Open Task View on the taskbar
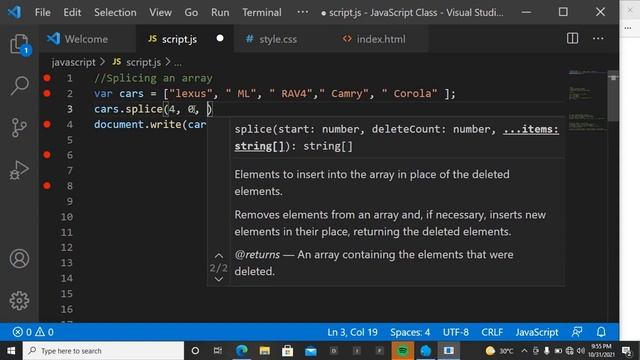The width and height of the screenshot is (640, 360). pyautogui.click(x=218, y=351)
